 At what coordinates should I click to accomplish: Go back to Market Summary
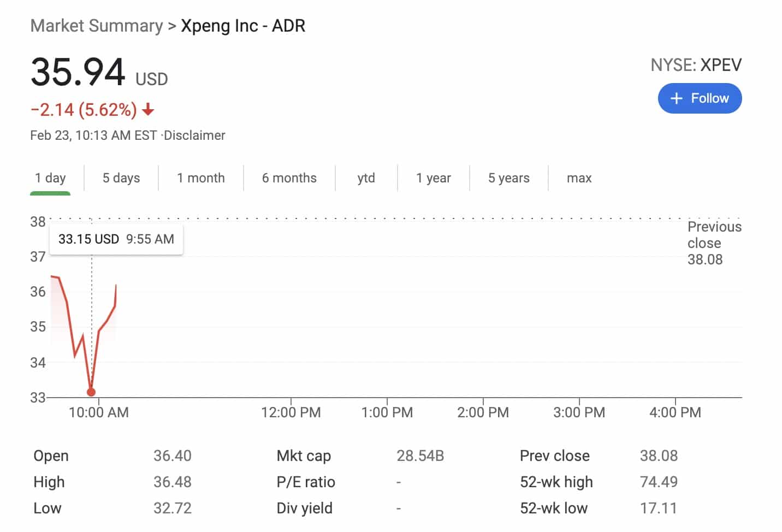[x=96, y=26]
